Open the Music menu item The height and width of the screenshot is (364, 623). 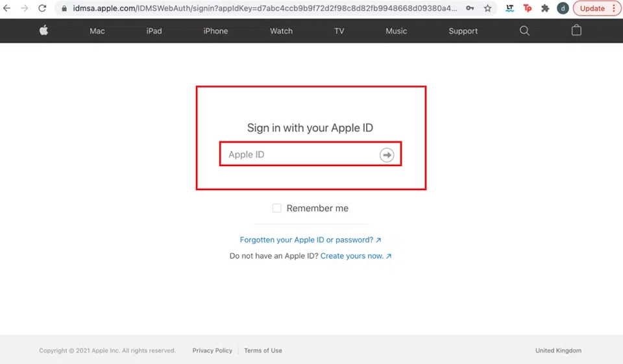pos(396,31)
